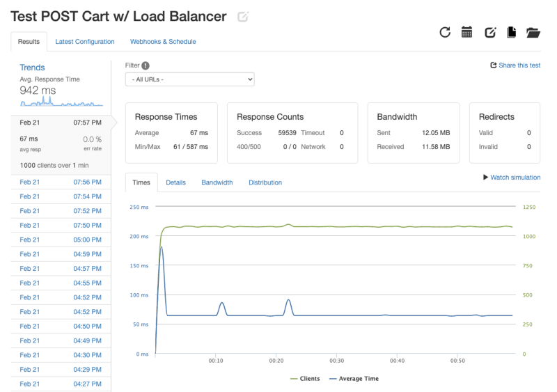Click the 0.0 % err rate value

point(93,139)
